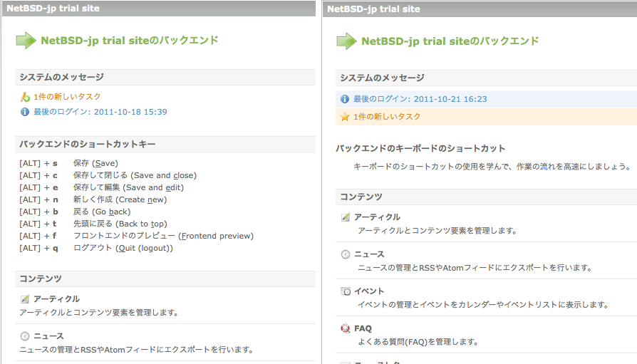Click the right panel アーティクル description text
The image size is (637, 364).
(437, 231)
